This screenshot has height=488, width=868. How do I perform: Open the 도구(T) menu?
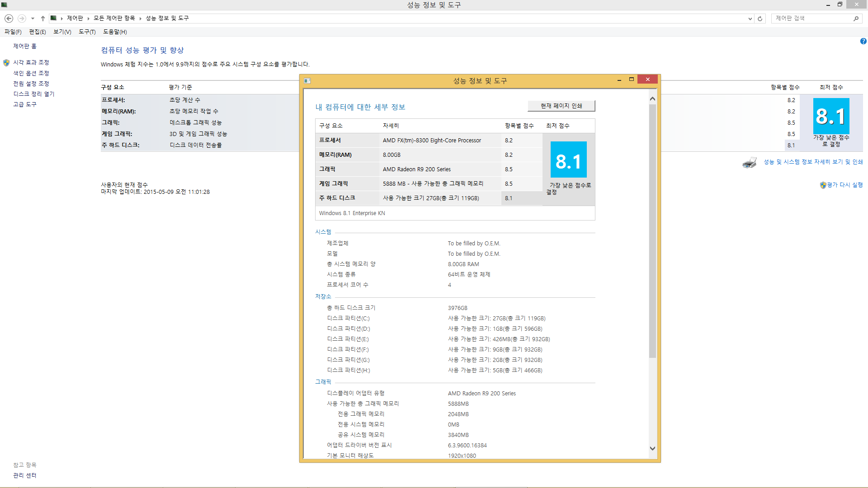(87, 32)
